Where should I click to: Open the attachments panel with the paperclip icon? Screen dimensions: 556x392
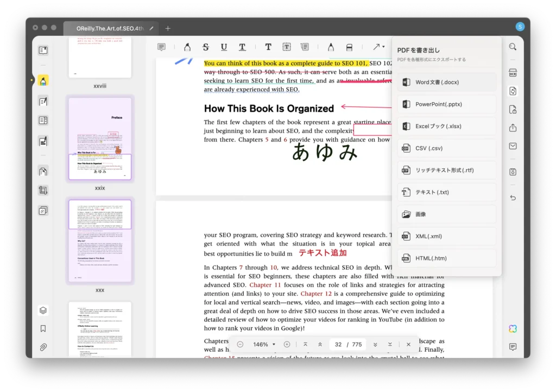click(x=43, y=347)
